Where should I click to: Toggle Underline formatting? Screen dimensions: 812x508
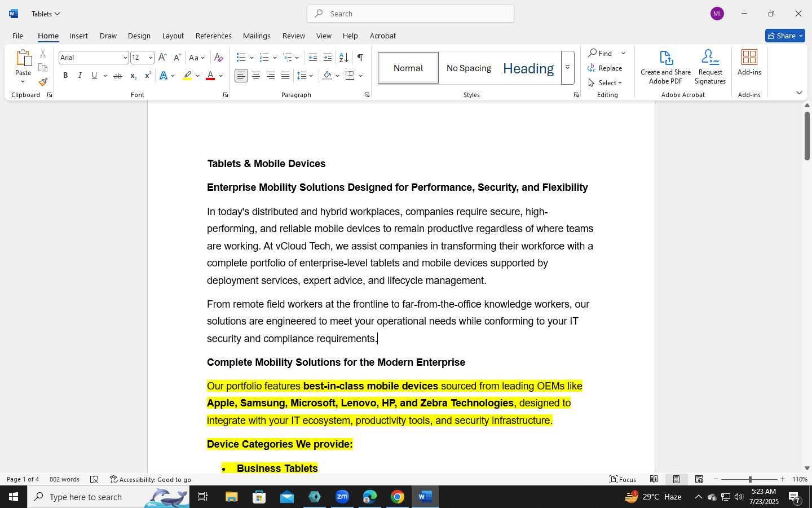click(x=94, y=76)
